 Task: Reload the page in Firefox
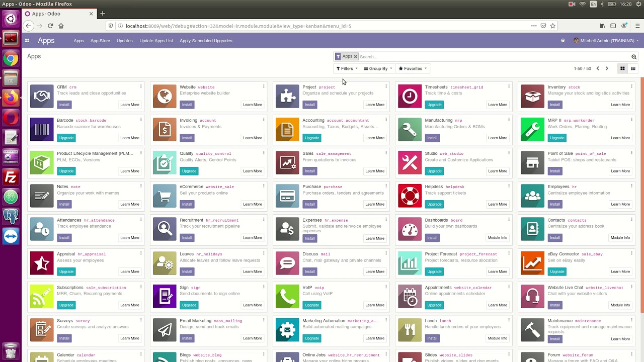point(50,26)
